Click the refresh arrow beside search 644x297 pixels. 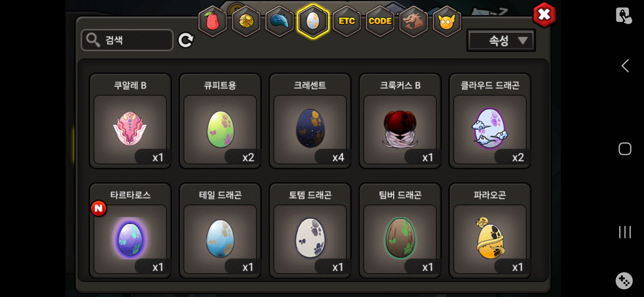(186, 40)
